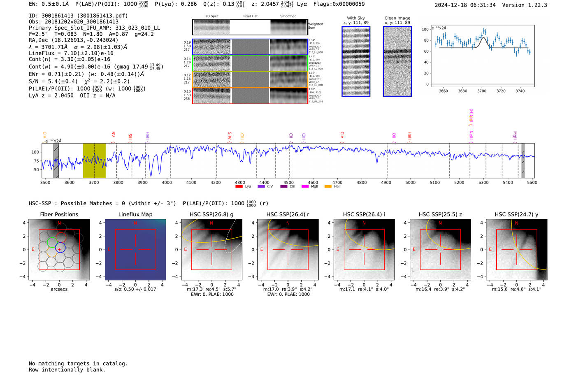Click the SiII line label above spectrum
This screenshot has width=576, height=392.
click(130, 137)
